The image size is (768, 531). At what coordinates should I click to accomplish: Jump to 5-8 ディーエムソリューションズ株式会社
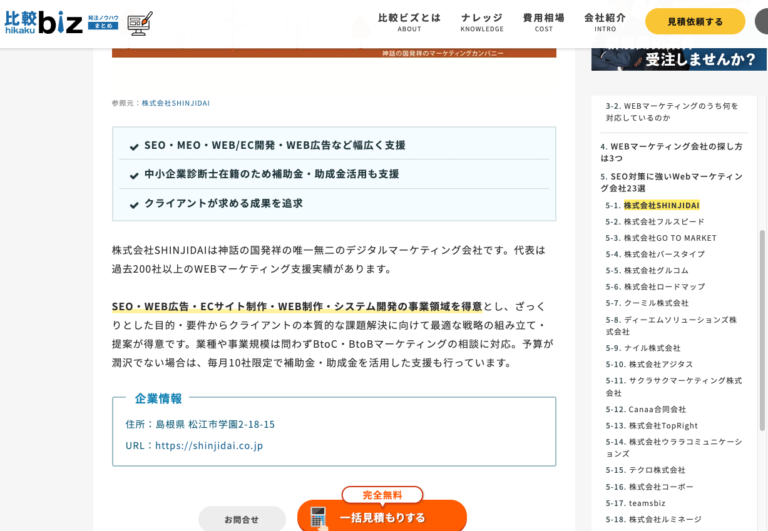(671, 325)
